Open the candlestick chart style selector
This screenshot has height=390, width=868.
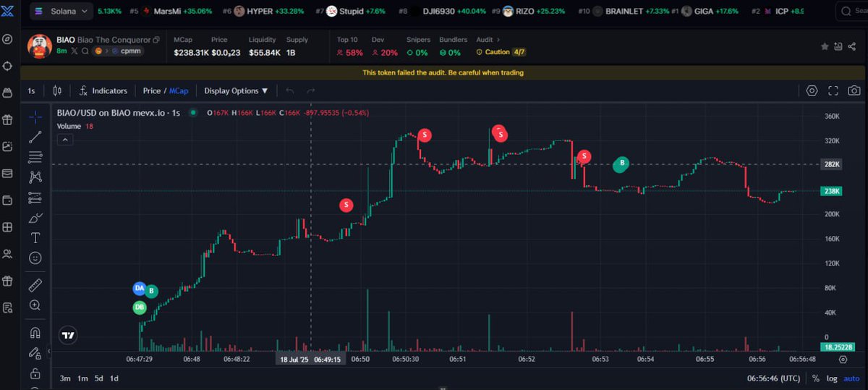[x=57, y=90]
